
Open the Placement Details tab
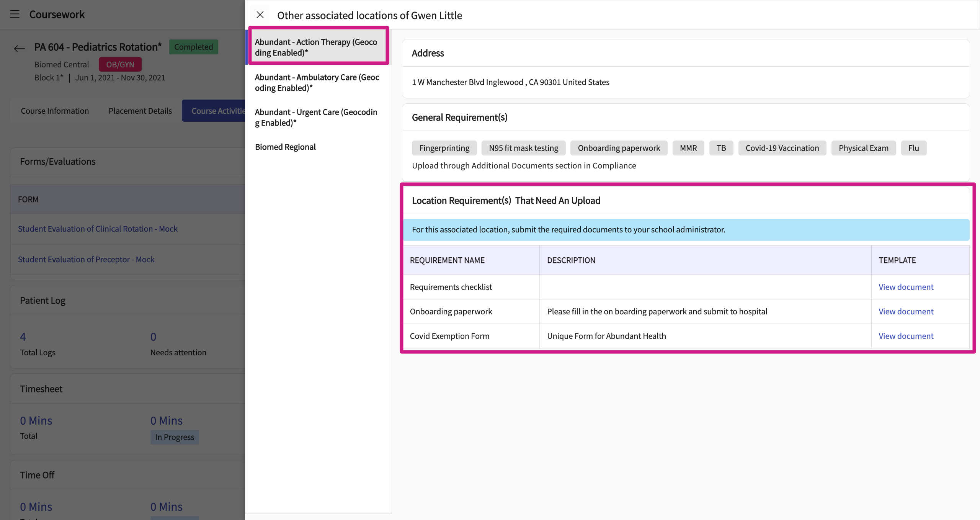pos(140,111)
